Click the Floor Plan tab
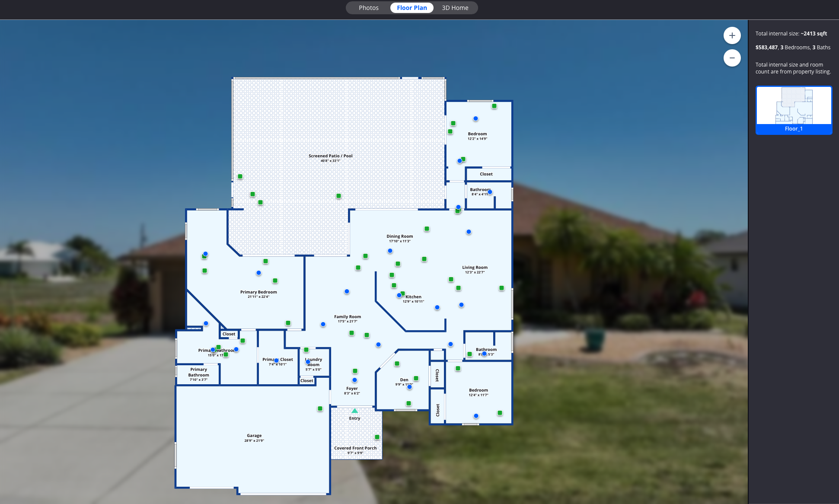The image size is (839, 504). (411, 7)
